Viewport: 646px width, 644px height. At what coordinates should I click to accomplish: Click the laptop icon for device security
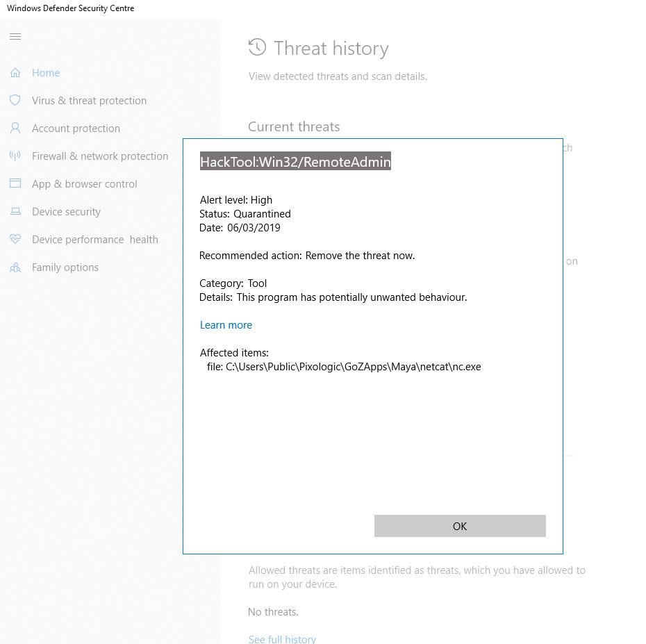(15, 211)
